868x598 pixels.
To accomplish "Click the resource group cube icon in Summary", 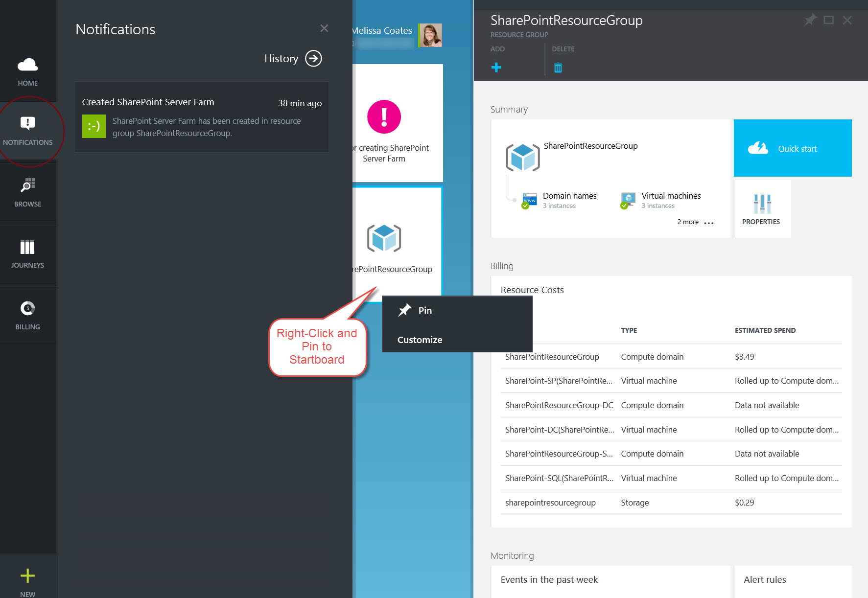I will click(x=523, y=158).
